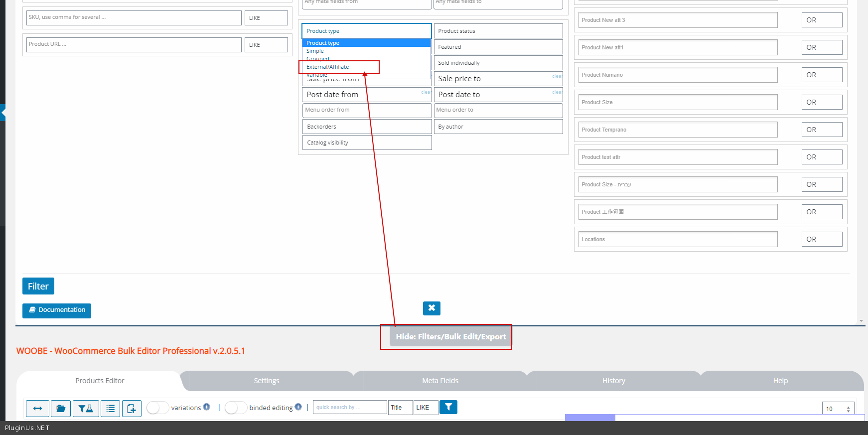Enable the variations toggle switch
The width and height of the screenshot is (868, 435).
point(157,408)
